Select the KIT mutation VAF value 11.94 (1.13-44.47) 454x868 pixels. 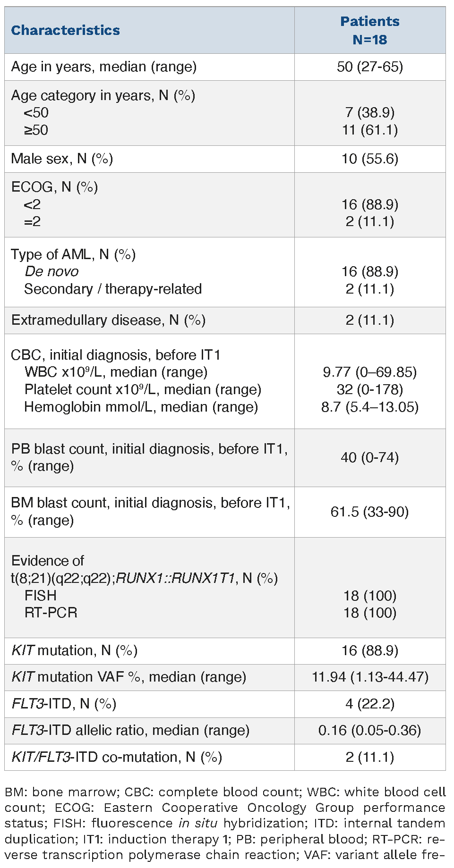[x=369, y=677]
